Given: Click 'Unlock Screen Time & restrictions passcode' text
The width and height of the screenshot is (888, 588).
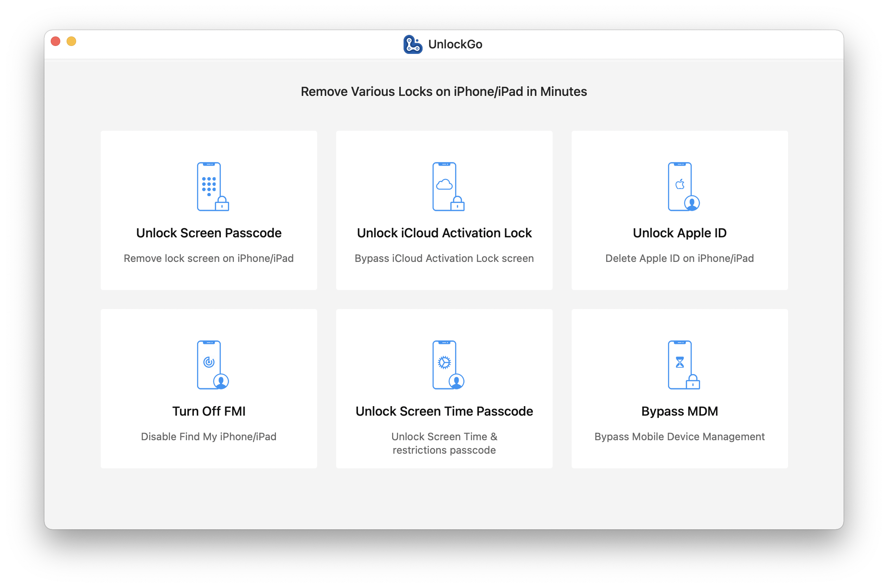Looking at the screenshot, I should (444, 443).
